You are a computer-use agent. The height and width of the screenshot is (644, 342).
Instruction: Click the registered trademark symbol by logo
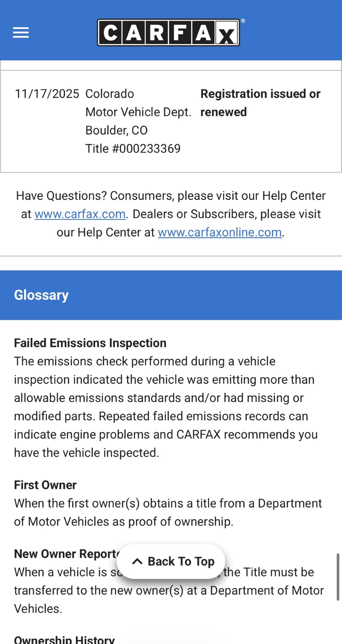243,21
